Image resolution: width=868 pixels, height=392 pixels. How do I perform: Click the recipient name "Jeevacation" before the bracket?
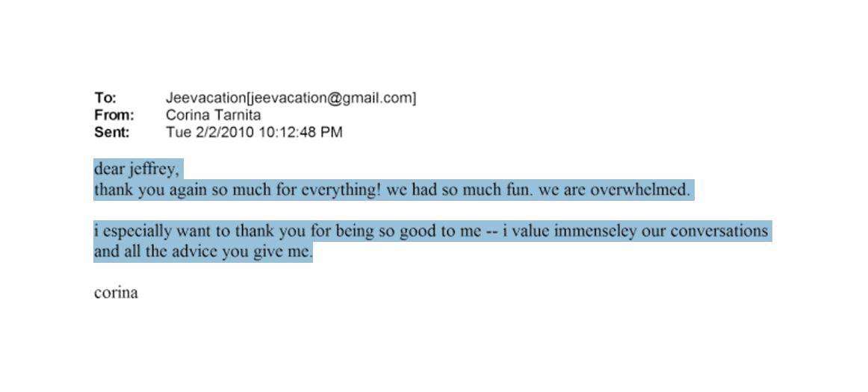coord(205,98)
